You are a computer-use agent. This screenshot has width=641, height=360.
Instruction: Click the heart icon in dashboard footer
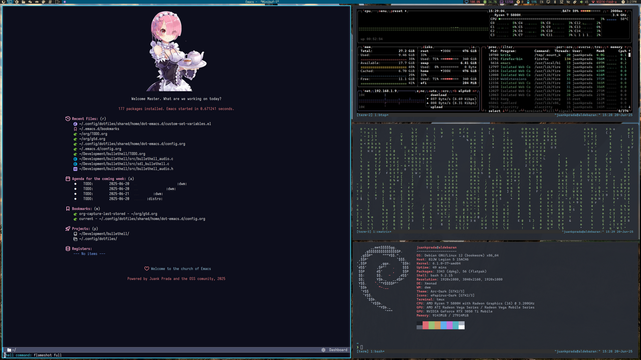[x=146, y=268]
